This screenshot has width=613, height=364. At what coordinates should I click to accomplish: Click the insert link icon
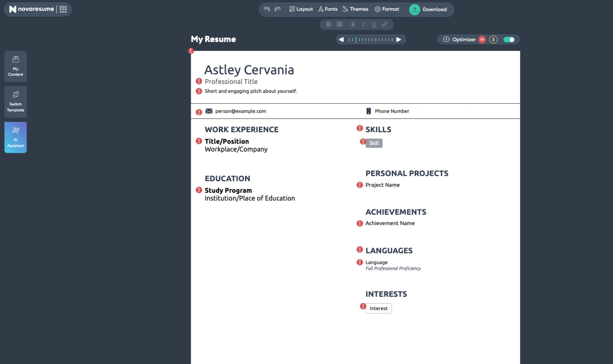384,24
